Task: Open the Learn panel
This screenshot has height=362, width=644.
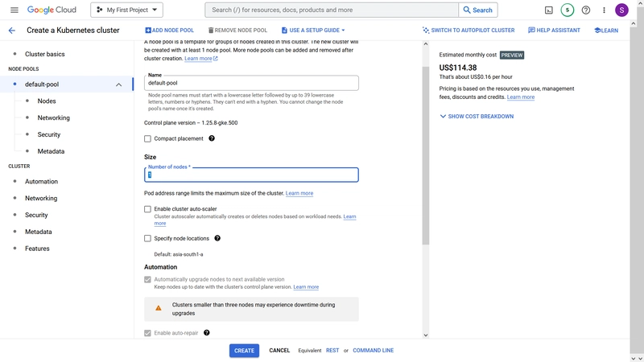Action: pos(606,31)
